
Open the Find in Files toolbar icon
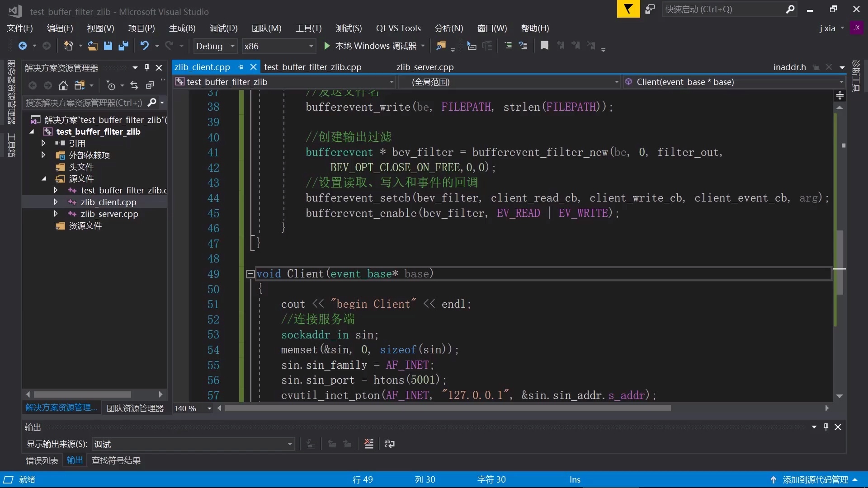point(440,46)
